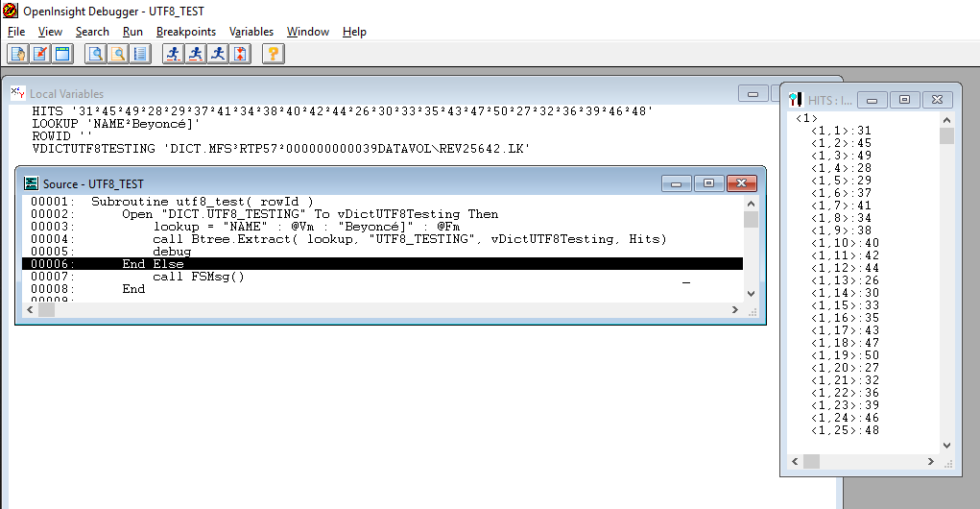
Task: Select row <1,25>:48 in HITS
Action: point(845,430)
